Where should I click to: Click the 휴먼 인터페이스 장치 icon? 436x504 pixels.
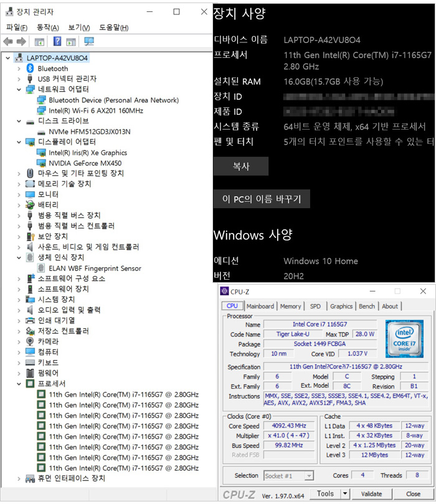(30, 479)
